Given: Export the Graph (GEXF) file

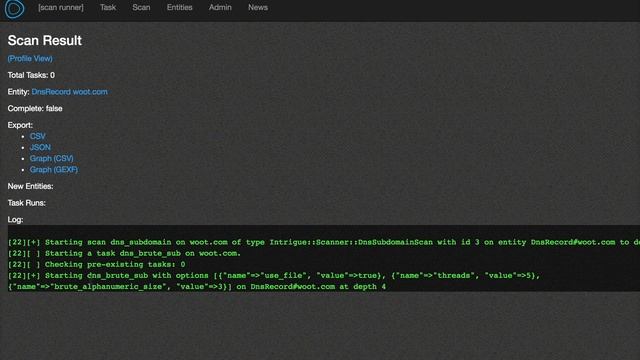Looking at the screenshot, I should pyautogui.click(x=53, y=169).
